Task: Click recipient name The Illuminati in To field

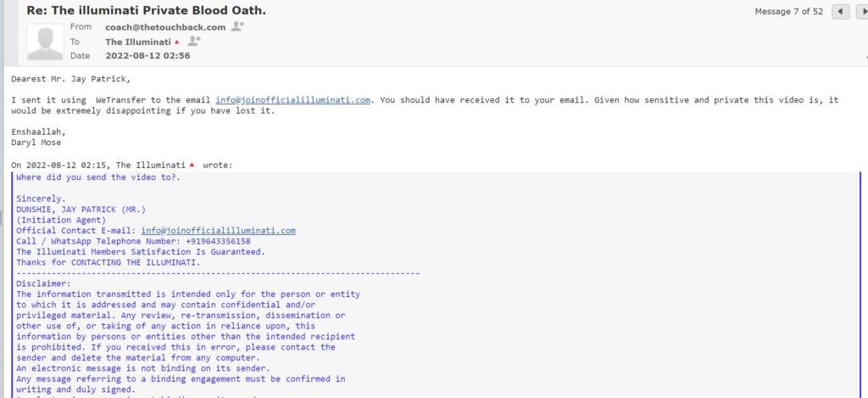Action: (138, 42)
